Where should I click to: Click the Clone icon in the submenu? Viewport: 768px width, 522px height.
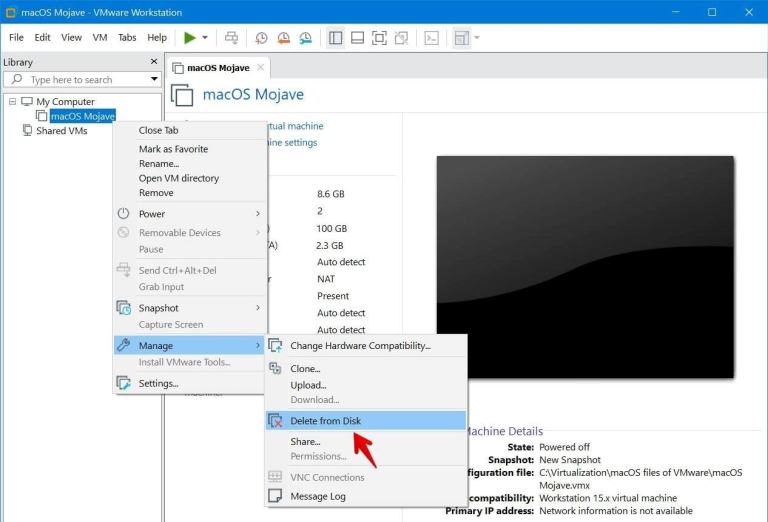coord(275,368)
